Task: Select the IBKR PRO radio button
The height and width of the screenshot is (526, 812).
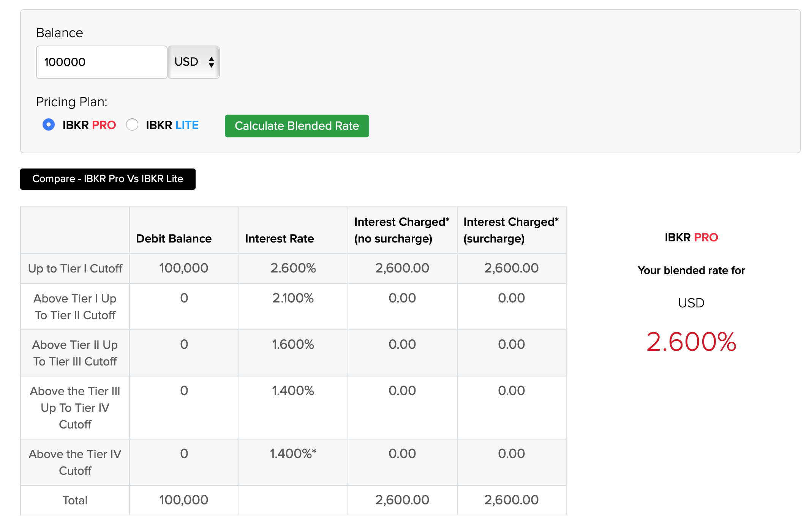Action: click(x=49, y=125)
